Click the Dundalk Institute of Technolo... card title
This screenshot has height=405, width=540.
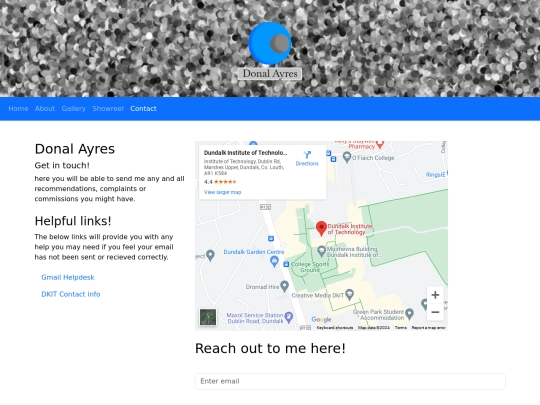click(245, 153)
